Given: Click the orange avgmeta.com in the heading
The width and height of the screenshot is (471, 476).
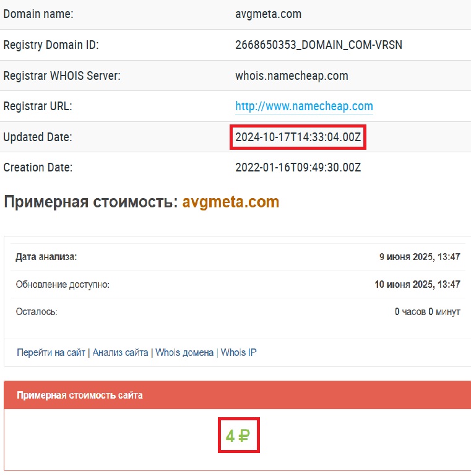Looking at the screenshot, I should click(x=230, y=202).
